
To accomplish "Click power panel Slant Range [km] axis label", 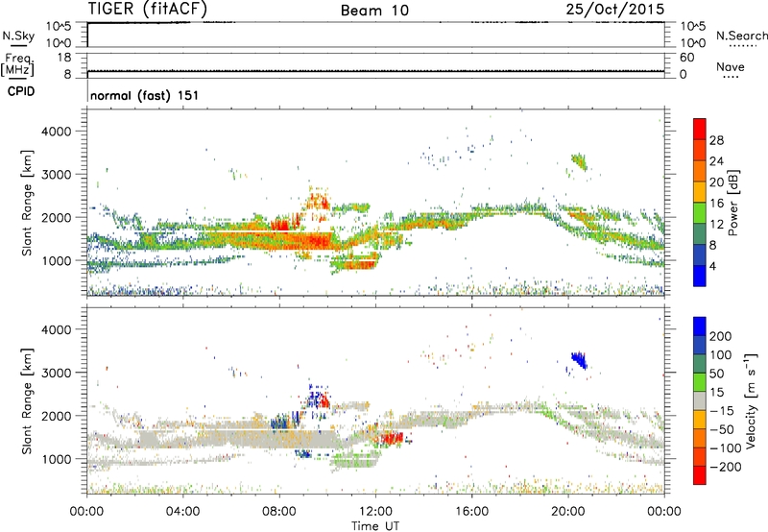I will [27, 203].
